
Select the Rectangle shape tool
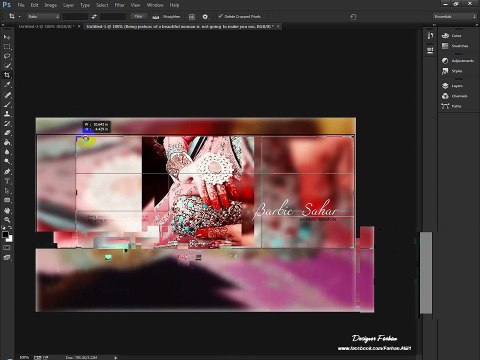(7, 200)
